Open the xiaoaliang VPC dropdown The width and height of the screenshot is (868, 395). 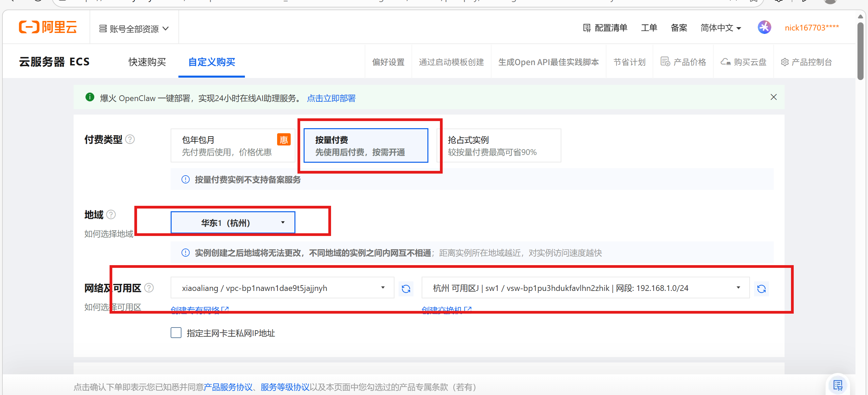[x=282, y=288]
